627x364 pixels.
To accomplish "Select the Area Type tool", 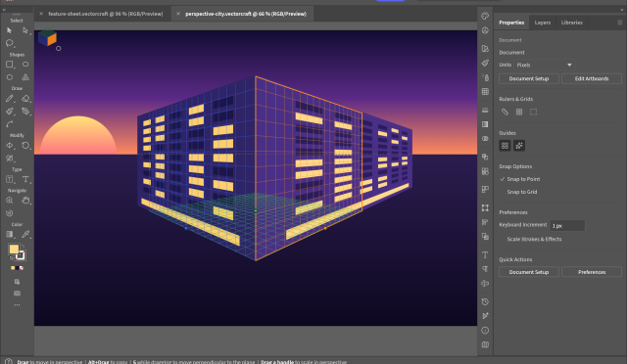I will [x=10, y=179].
